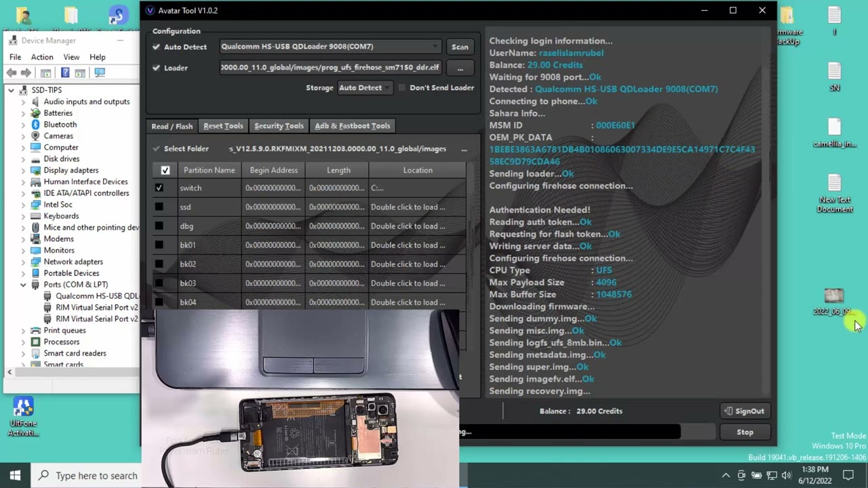Click the flashing progress bar
868x488 pixels.
click(587, 432)
